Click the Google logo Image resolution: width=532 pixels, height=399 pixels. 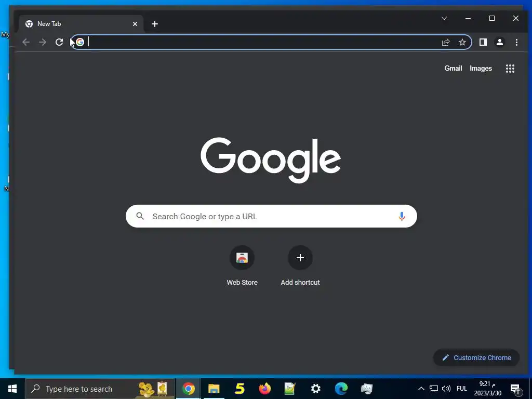[271, 160]
